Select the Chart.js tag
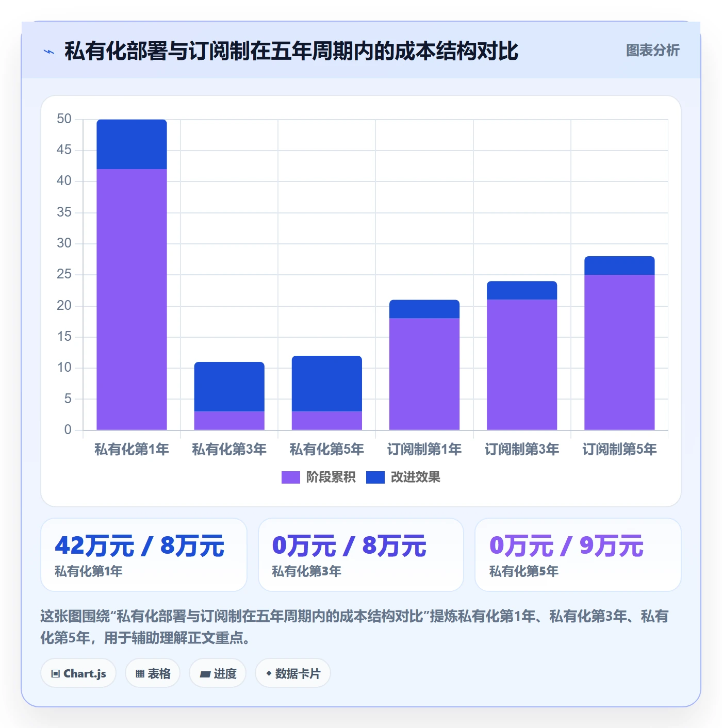This screenshot has height=728, width=722. [78, 673]
